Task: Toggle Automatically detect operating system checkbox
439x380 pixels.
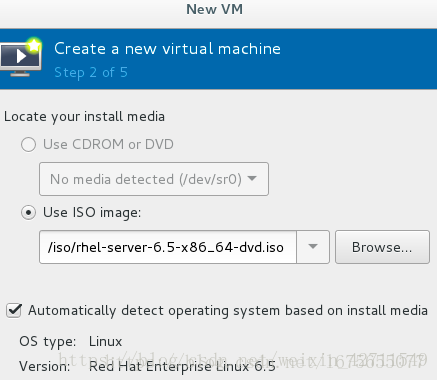Action: 14,311
